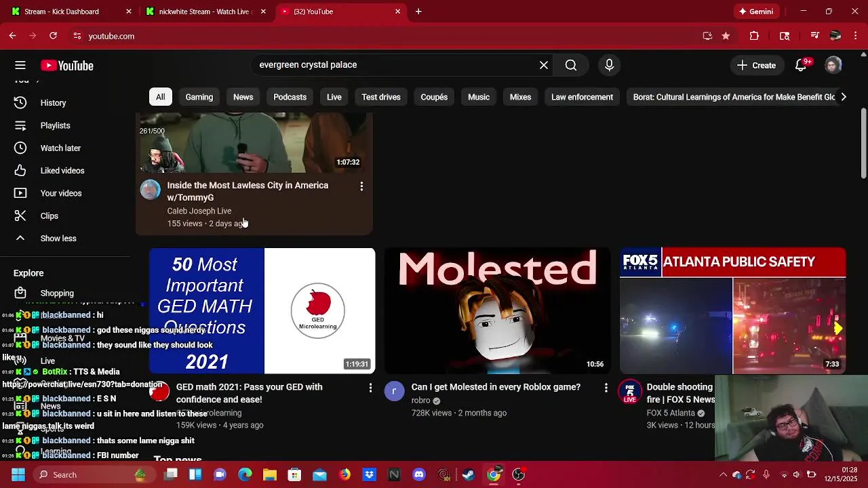Select the All filter chip
The height and width of the screenshot is (488, 868).
point(160,97)
